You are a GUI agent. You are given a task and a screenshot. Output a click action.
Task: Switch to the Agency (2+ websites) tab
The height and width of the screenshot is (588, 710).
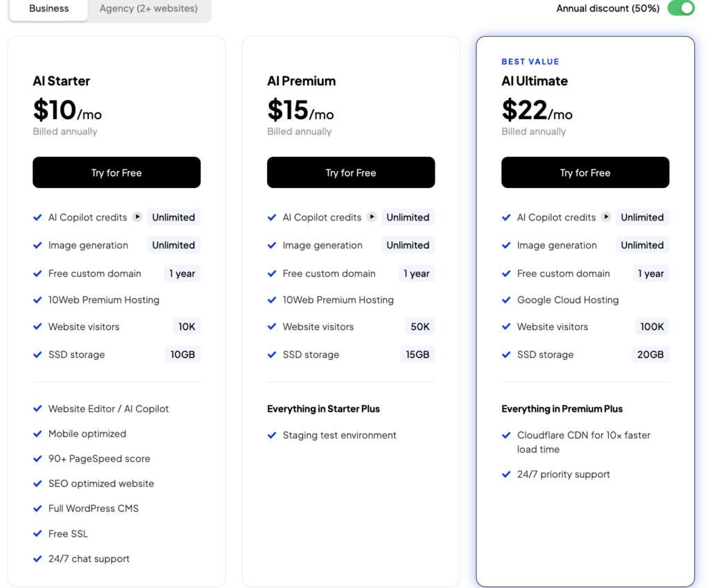pyautogui.click(x=150, y=8)
